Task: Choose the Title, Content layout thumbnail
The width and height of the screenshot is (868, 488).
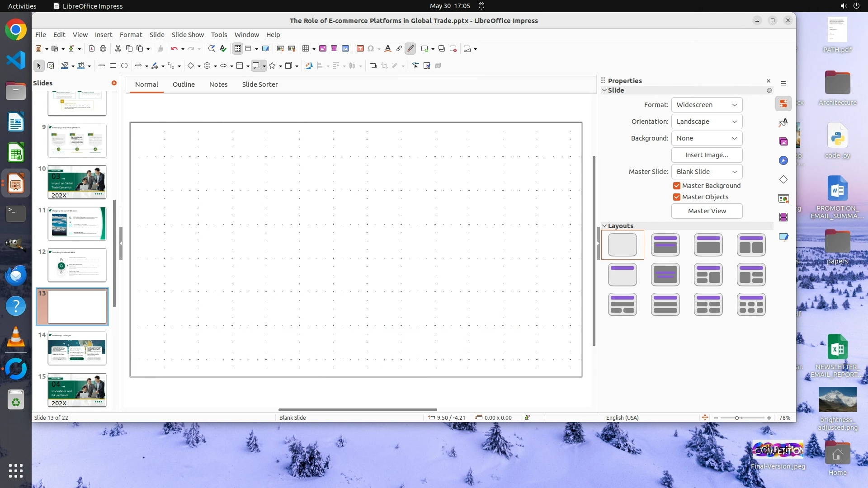Action: (x=708, y=244)
